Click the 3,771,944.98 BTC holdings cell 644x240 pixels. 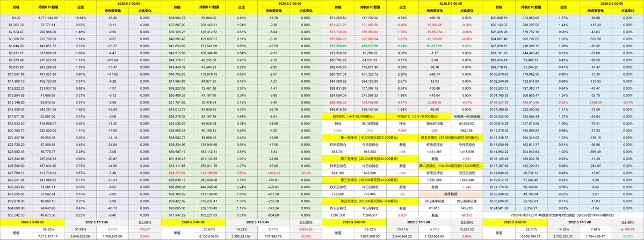pos(48,18)
